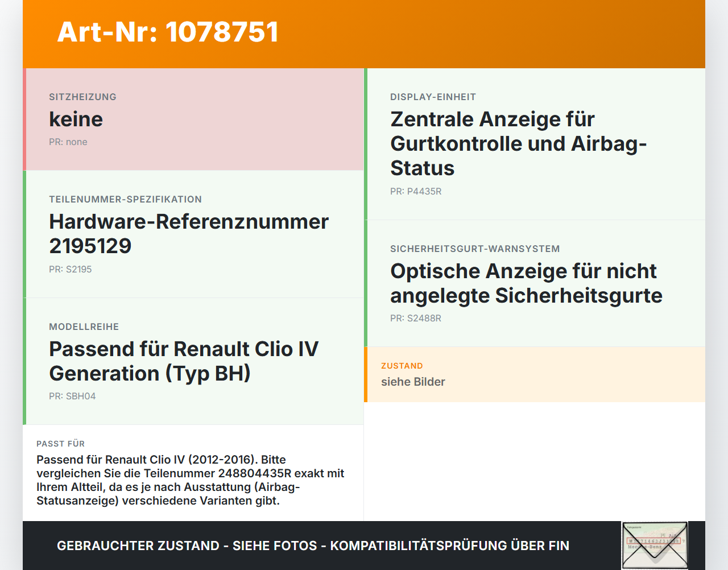Select 'Optische Anzeige für nicht angelegte Sicherheitsgurte'
The width and height of the screenshot is (728, 570).
526,283
